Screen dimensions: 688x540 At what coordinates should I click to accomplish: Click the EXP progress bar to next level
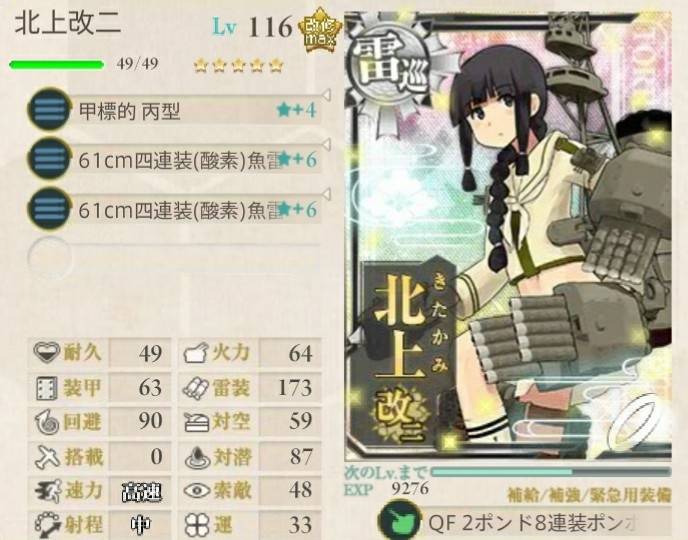coord(551,472)
